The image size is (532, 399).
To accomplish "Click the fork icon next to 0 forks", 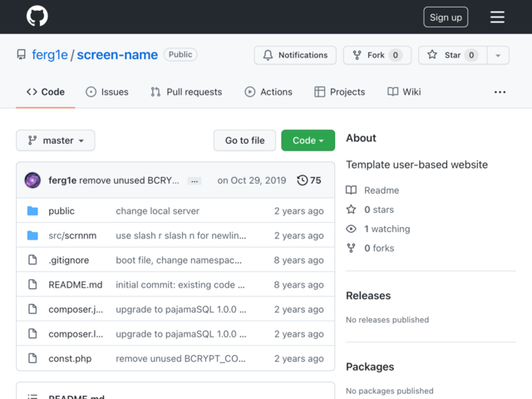I will pos(351,248).
